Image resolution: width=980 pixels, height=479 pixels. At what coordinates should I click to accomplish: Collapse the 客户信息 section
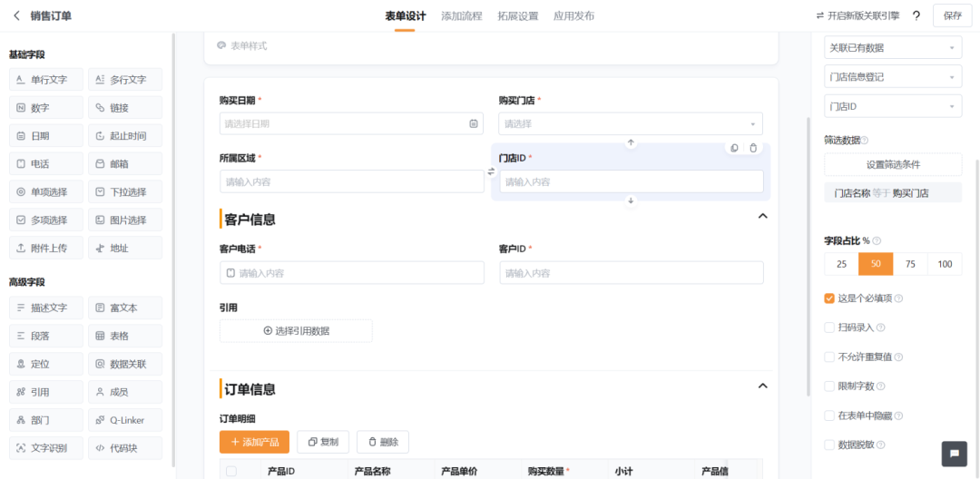[x=762, y=216]
